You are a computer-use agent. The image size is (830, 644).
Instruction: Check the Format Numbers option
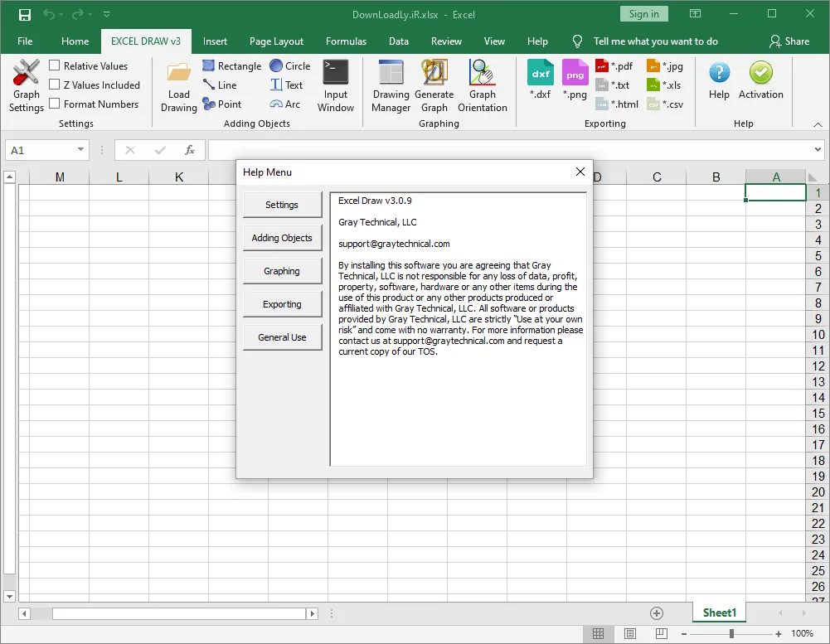[54, 103]
